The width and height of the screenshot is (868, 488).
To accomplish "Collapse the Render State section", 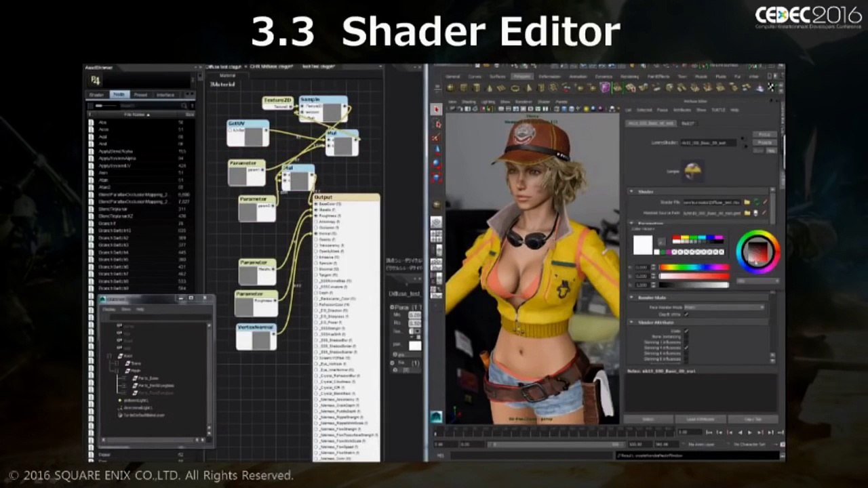I will [631, 298].
